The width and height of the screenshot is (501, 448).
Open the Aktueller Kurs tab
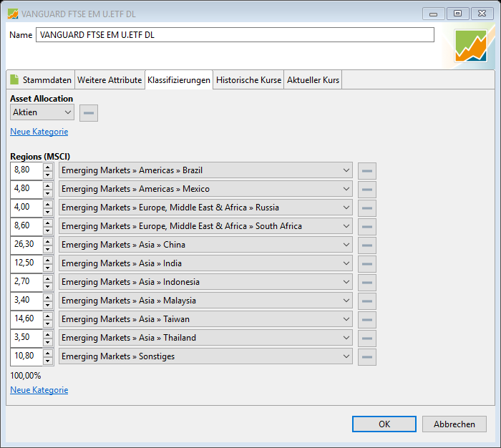pyautogui.click(x=313, y=80)
